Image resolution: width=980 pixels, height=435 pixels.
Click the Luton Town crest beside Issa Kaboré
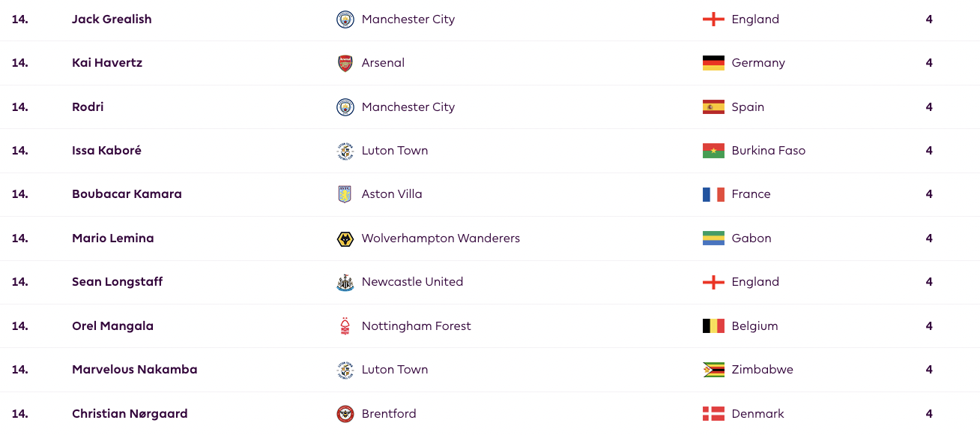[345, 151]
